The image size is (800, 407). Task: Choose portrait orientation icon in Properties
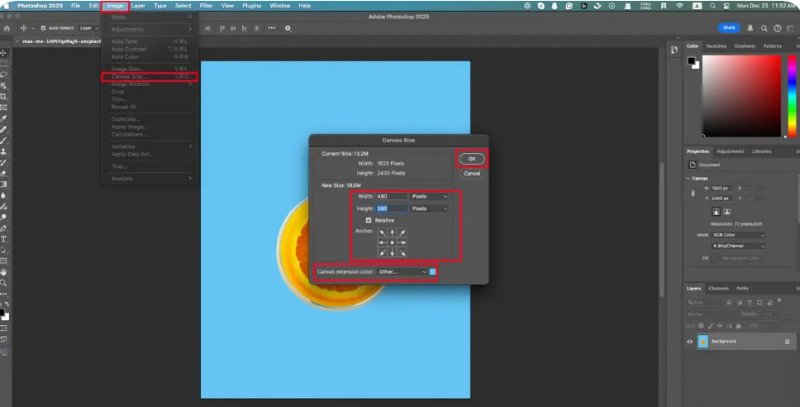pos(716,212)
